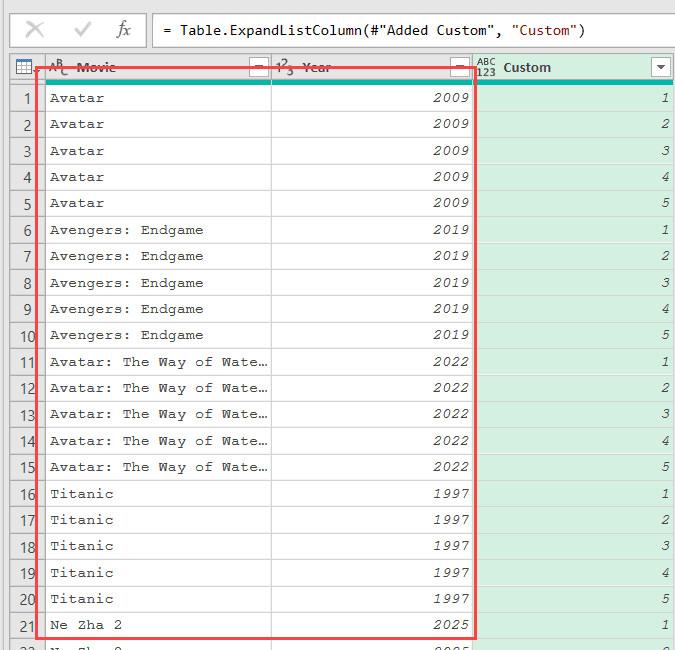Screen dimensions: 675x650
Task: Select row number 16 header
Action: point(23,494)
